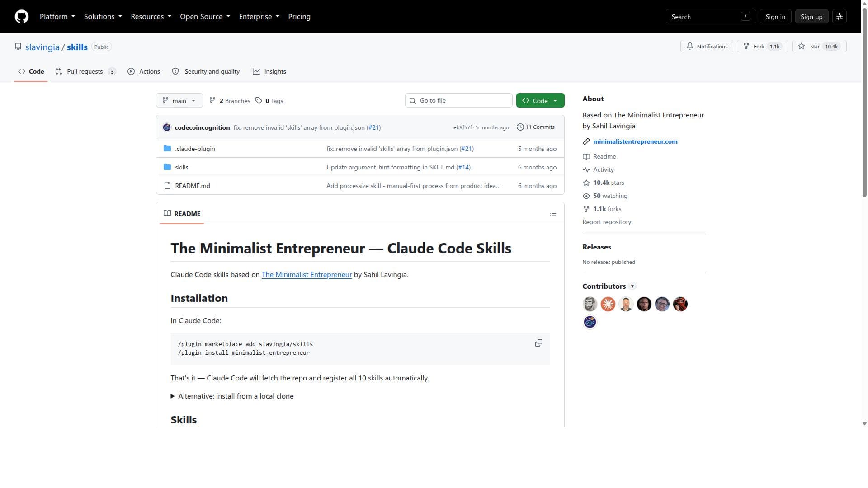
Task: Open the orange starburst contributor avatar
Action: (608, 305)
